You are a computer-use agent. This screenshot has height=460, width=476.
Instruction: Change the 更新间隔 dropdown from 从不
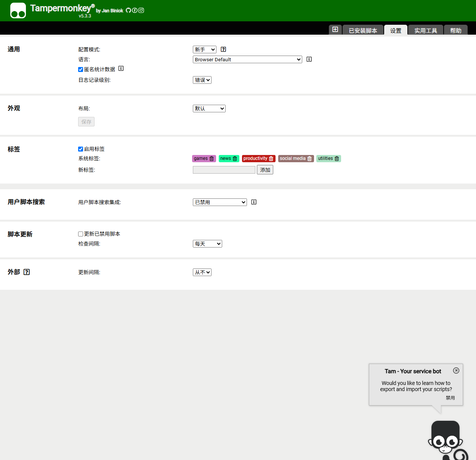[202, 272]
